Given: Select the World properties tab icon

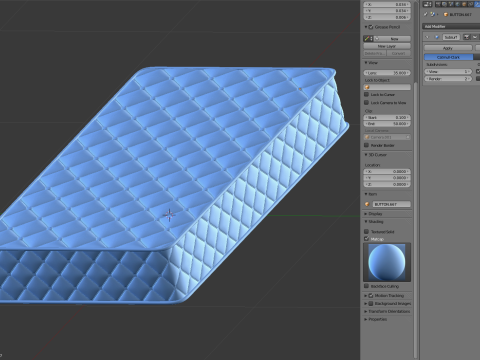Looking at the screenshot, I should [x=457, y=4].
